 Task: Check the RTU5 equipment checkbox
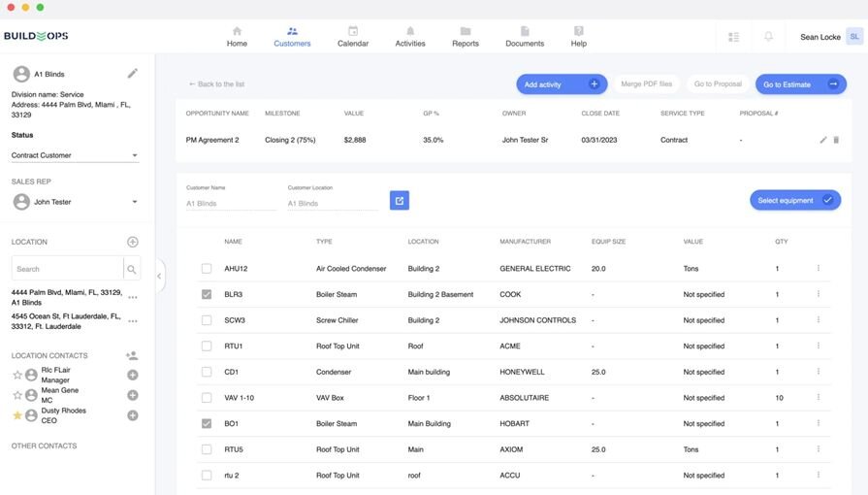207,449
